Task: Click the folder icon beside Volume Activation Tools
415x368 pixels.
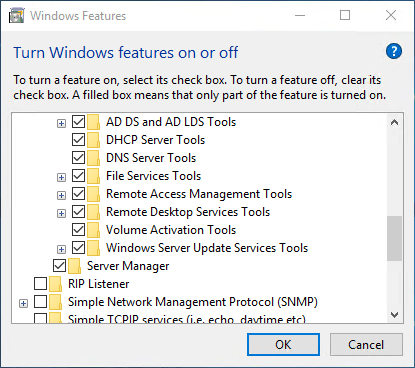Action: tap(94, 230)
